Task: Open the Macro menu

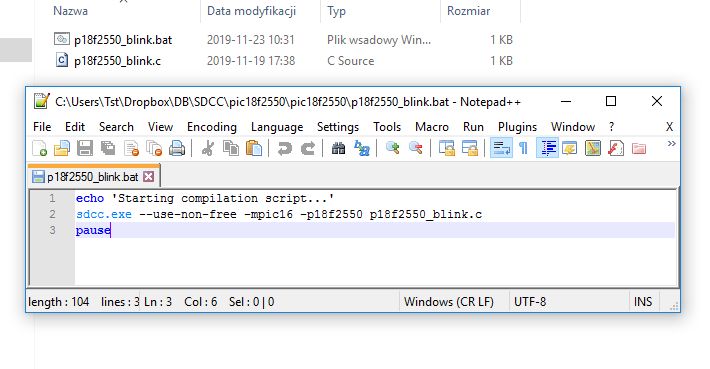Action: pos(432,127)
